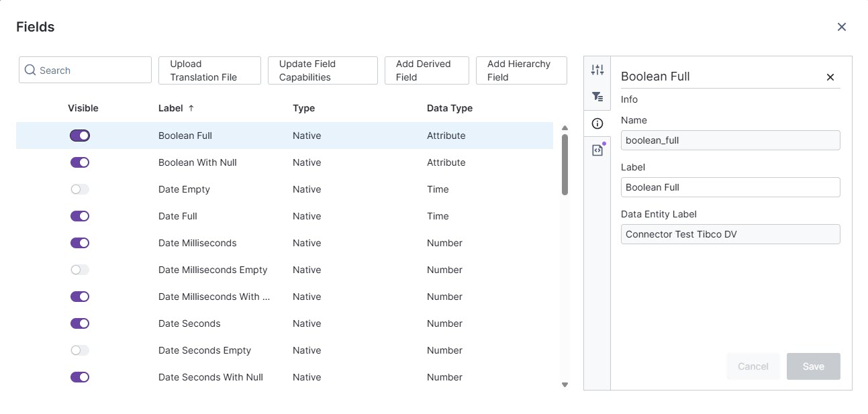Open the field settings sliders tab
Viewport: 868px width, 414px height.
point(597,70)
